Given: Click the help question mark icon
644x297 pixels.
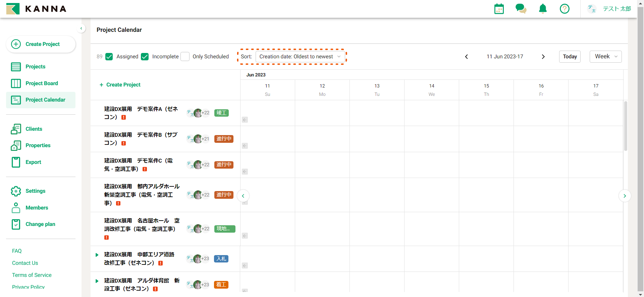Looking at the screenshot, I should [x=565, y=9].
